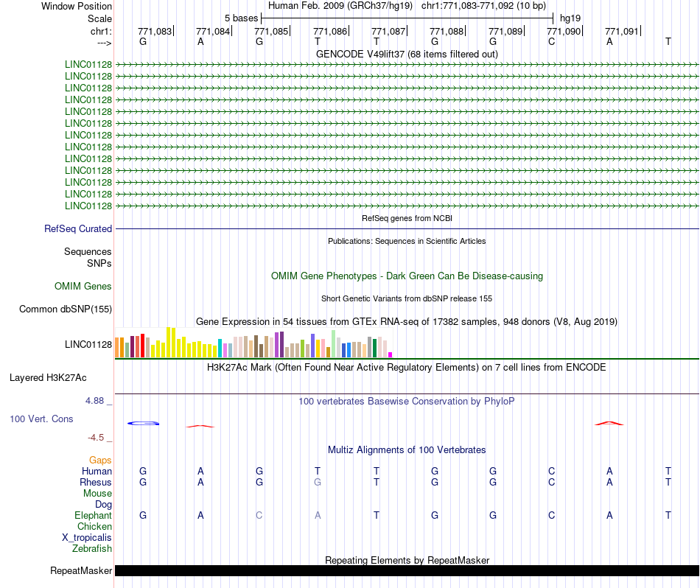Select the 'Rhesus' alignment row label
This screenshot has width=700, height=588.
[96, 483]
